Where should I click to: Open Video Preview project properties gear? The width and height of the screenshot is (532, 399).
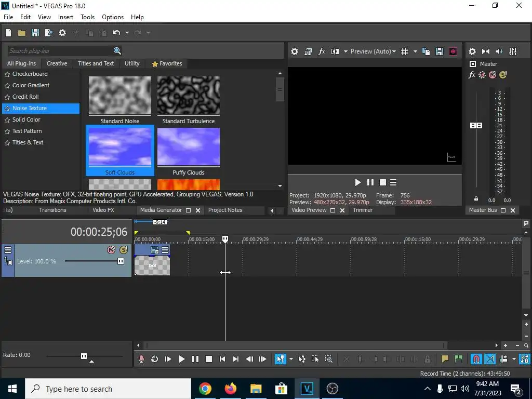pos(295,51)
